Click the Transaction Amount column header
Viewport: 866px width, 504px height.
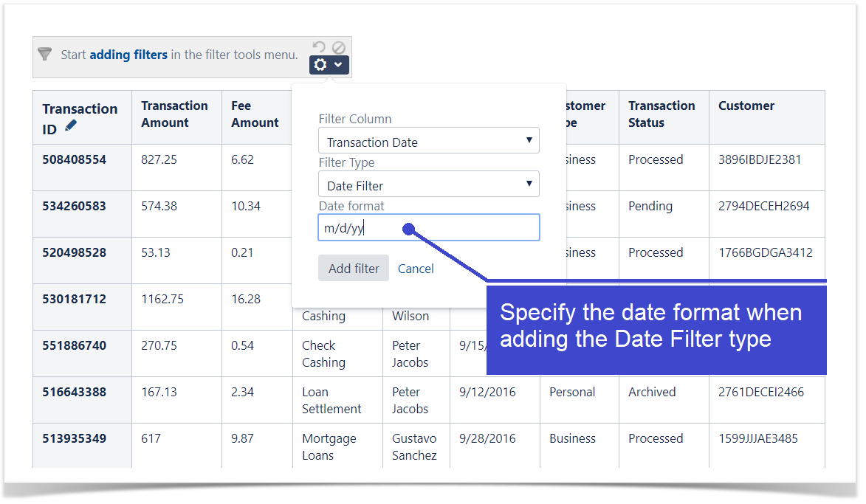click(x=175, y=114)
